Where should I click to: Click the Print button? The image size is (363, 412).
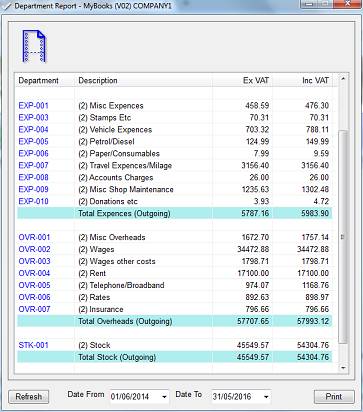click(334, 397)
